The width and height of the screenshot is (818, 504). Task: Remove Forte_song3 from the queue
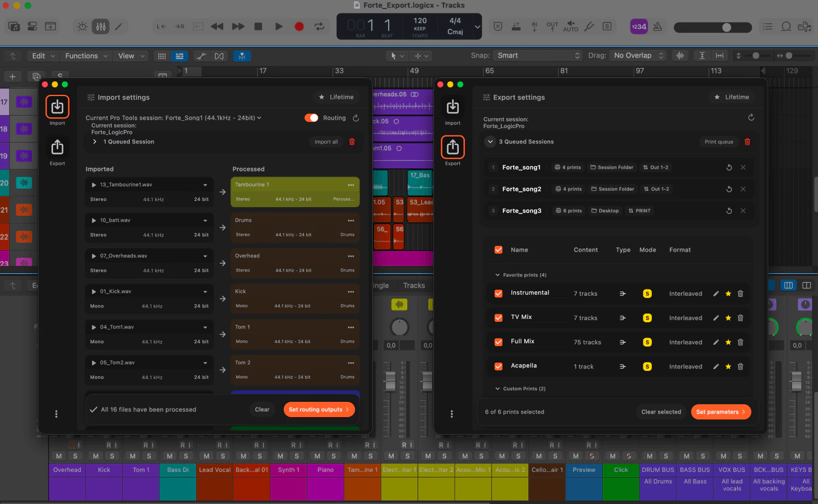click(x=743, y=211)
